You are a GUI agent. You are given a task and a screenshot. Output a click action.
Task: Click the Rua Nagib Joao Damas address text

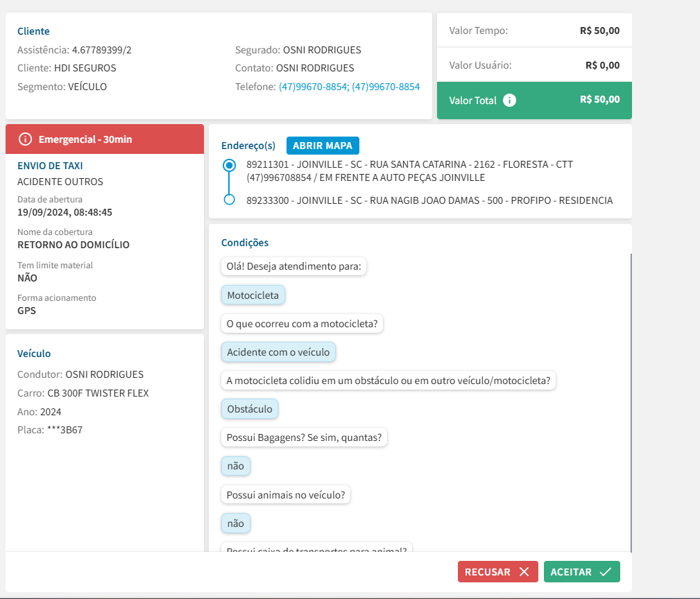click(x=429, y=200)
